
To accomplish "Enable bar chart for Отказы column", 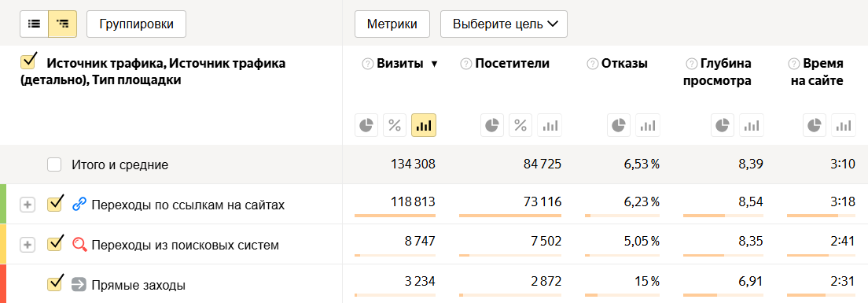I will point(648,125).
